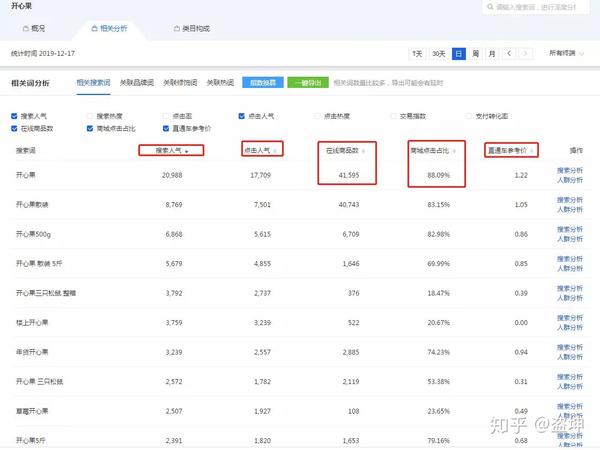Open 搜索分析 for the 5,679 row
The height and width of the screenshot is (450, 600).
[x=570, y=259]
